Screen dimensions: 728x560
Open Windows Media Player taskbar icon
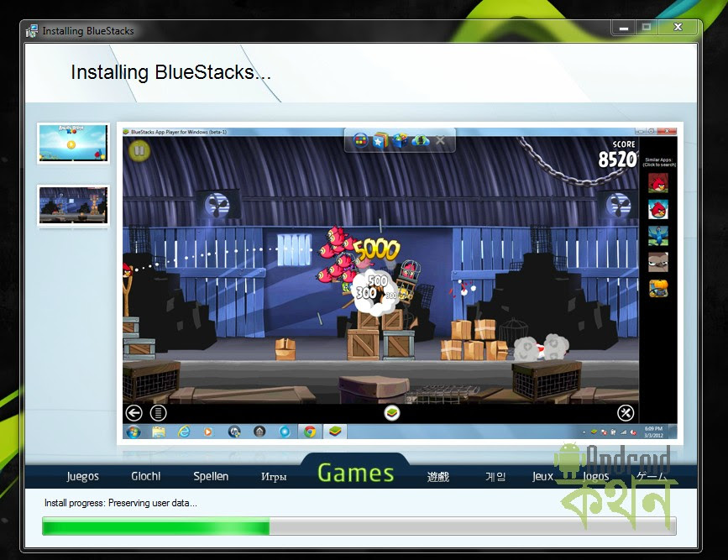tap(208, 432)
